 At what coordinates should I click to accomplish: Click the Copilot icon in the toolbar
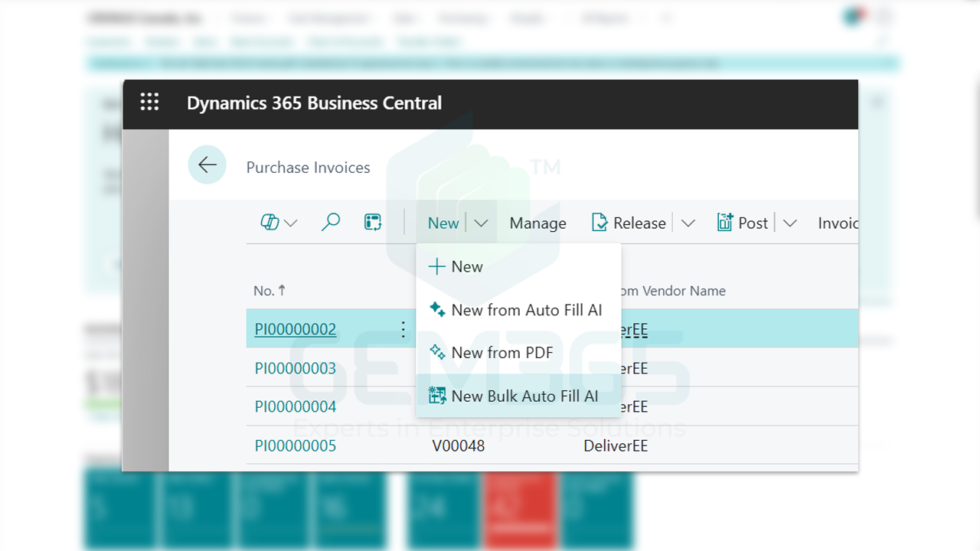pos(269,223)
